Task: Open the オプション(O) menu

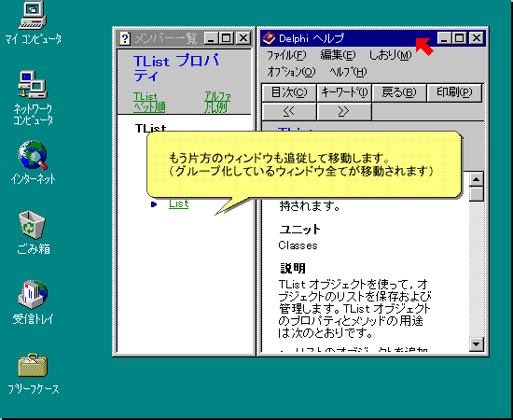Action: pyautogui.click(x=291, y=72)
